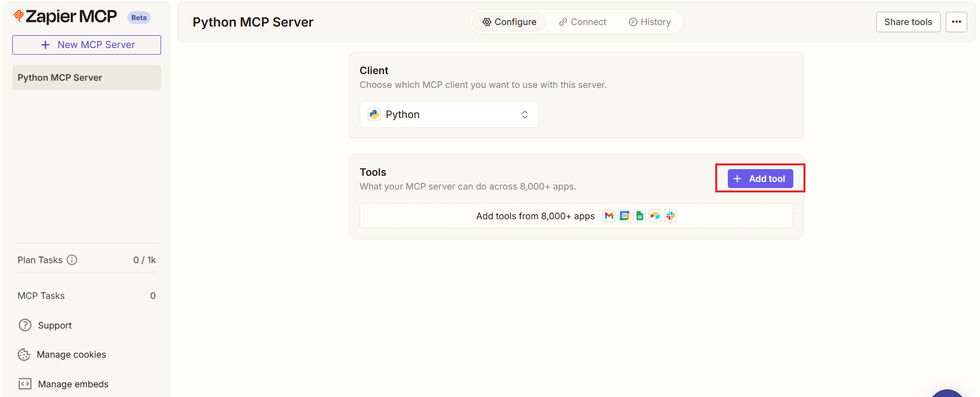
Task: Click the Slack app icon
Action: coord(670,216)
